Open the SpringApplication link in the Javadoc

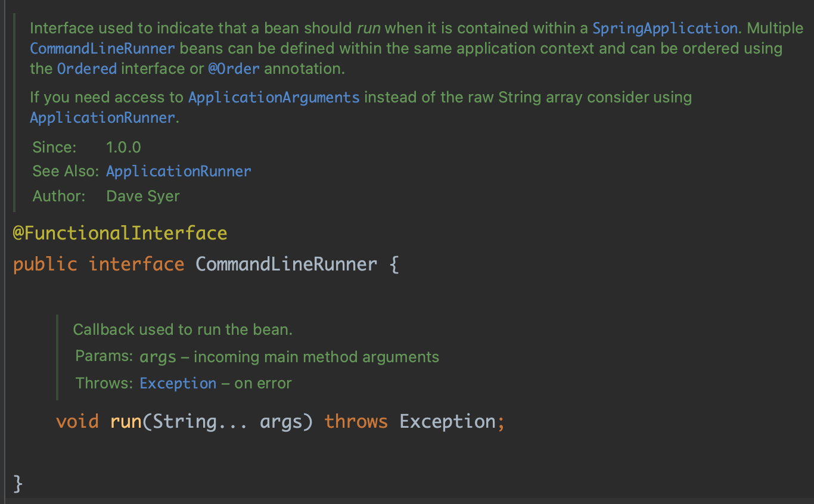[664, 28]
